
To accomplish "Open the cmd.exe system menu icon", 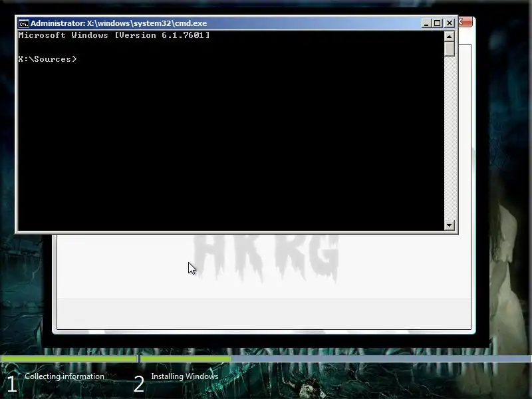I will (23, 23).
